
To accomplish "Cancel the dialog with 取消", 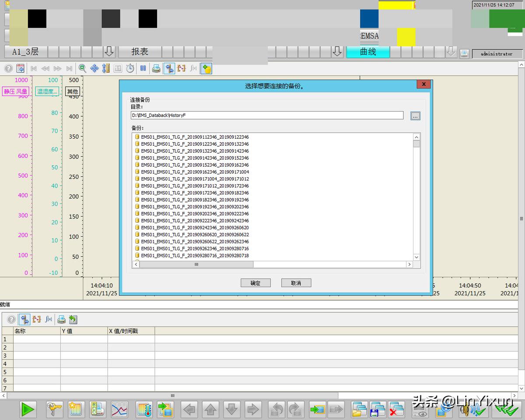I will pos(296,283).
